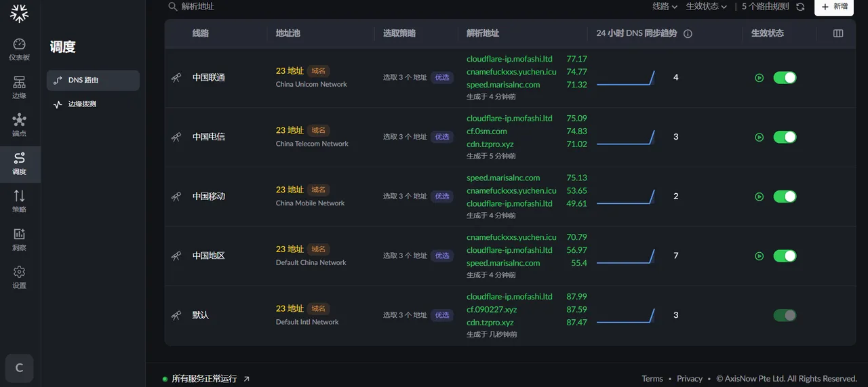Screen dimensions: 868x387
Task: Click the 87.99 score value
Action: tap(576, 297)
